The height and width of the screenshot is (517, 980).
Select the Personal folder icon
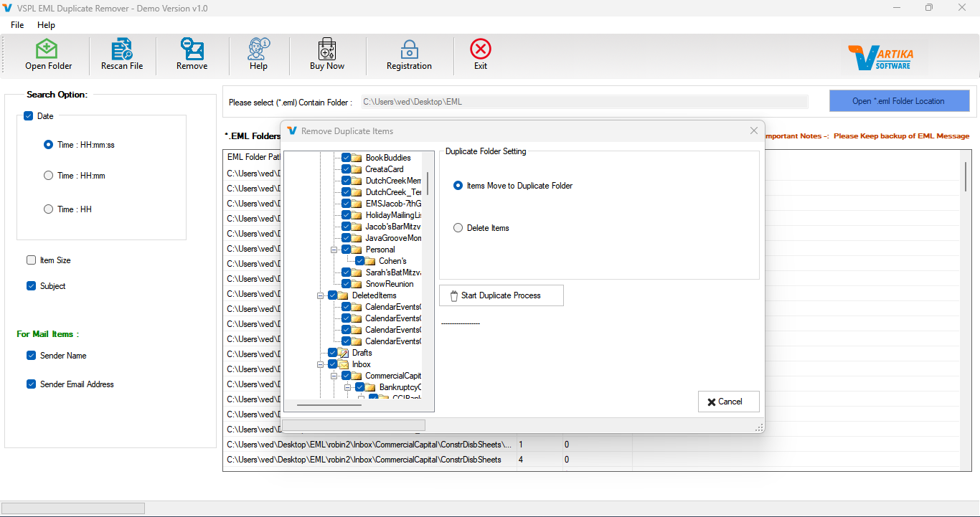pyautogui.click(x=357, y=250)
